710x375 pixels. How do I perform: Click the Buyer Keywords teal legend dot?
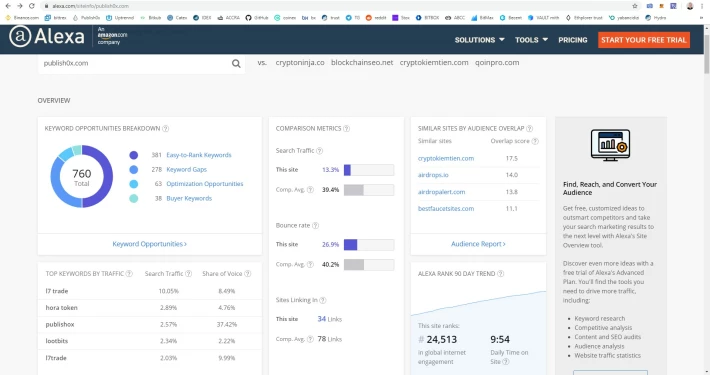click(134, 198)
